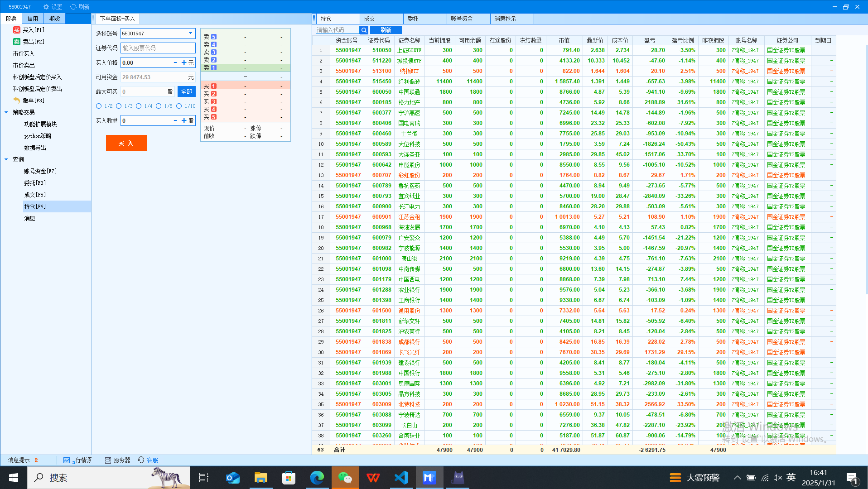Open the 选择账号 account dropdown
868x489 pixels.
click(x=190, y=34)
